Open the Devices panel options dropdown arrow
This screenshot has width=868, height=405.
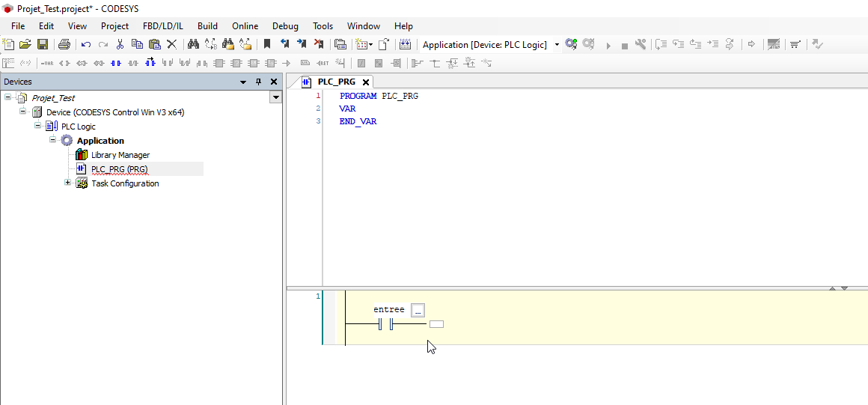(243, 82)
